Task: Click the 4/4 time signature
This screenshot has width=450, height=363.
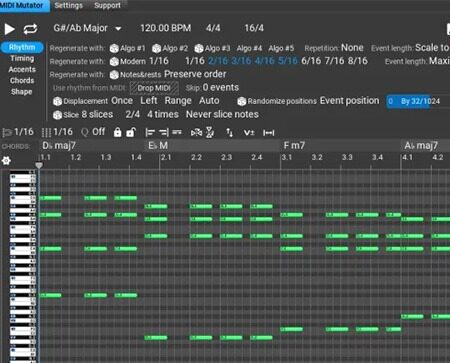Action: pos(213,28)
